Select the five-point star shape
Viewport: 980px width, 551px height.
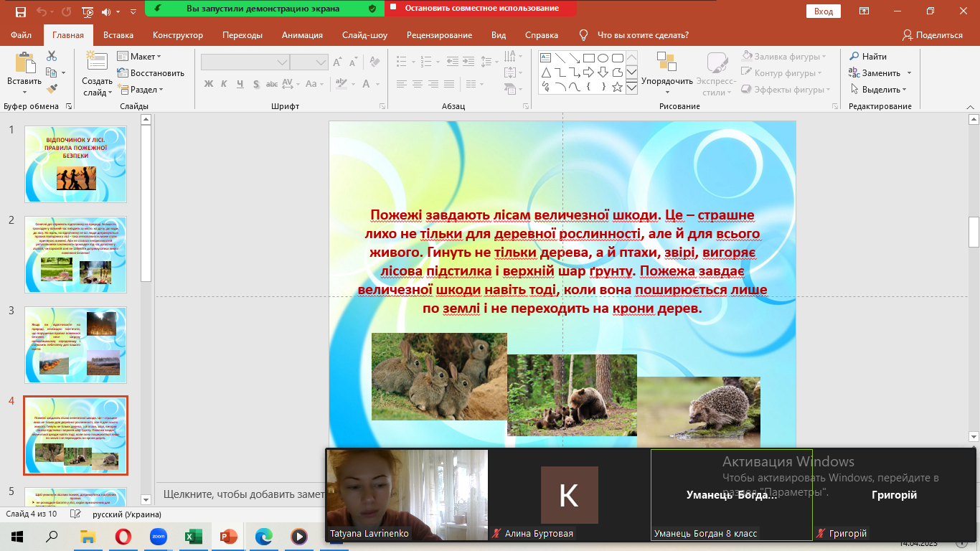click(x=617, y=86)
